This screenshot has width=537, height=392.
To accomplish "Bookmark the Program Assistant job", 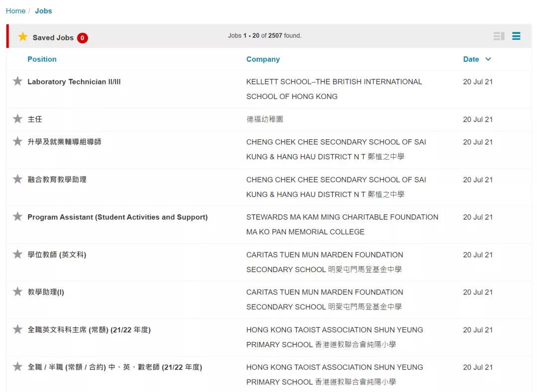I will click(17, 216).
